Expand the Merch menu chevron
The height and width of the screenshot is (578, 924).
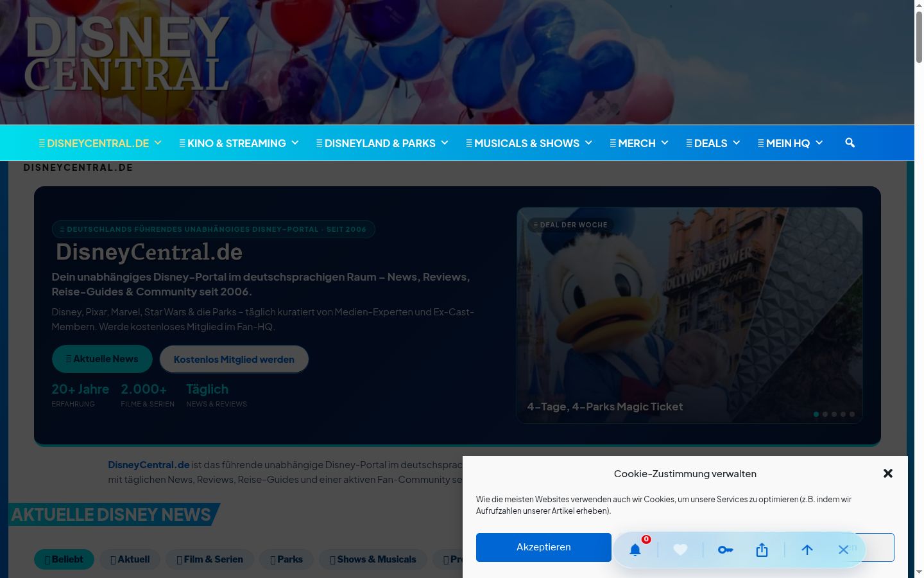click(x=665, y=143)
